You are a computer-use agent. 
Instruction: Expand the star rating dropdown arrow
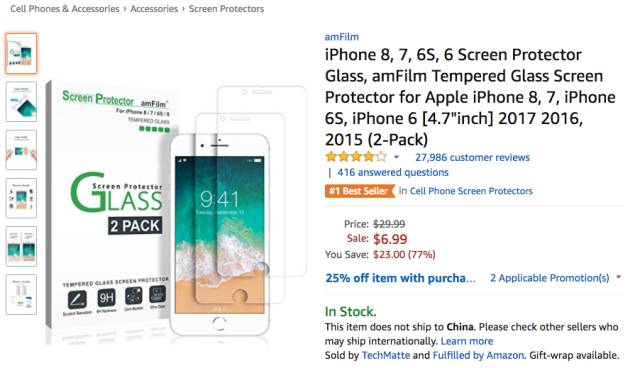pyautogui.click(x=396, y=157)
